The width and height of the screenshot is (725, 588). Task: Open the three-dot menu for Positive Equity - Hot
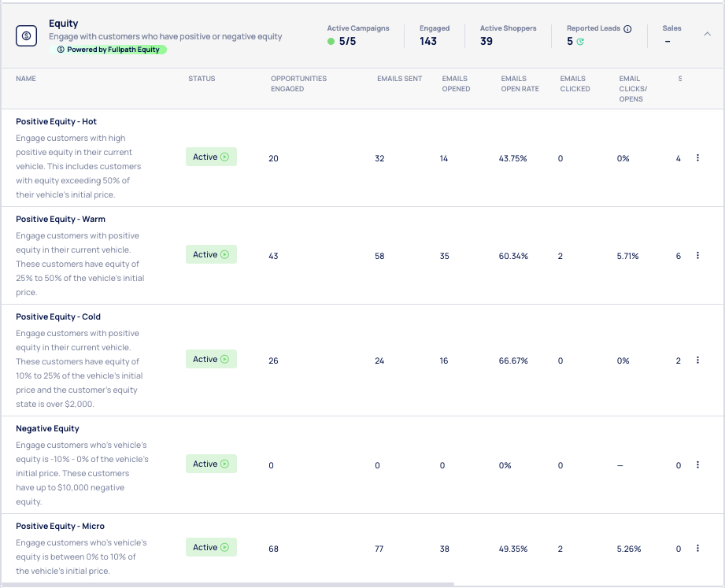(x=697, y=158)
